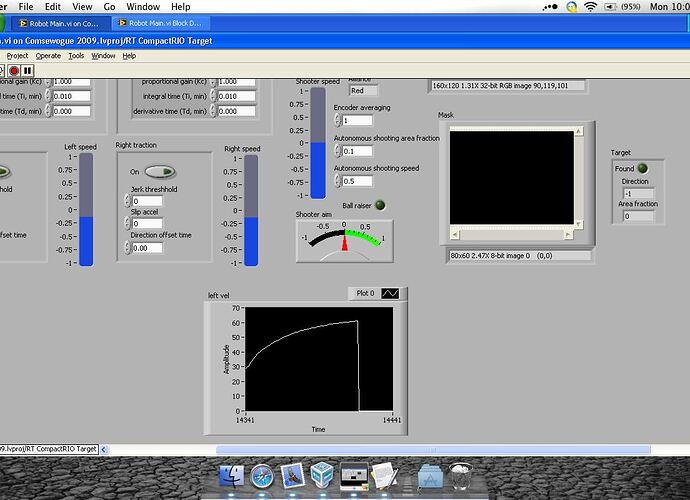Screen dimensions: 690x500
Task: Switch to the Robot Main.vi on Co... tab
Action: pyautogui.click(x=59, y=23)
